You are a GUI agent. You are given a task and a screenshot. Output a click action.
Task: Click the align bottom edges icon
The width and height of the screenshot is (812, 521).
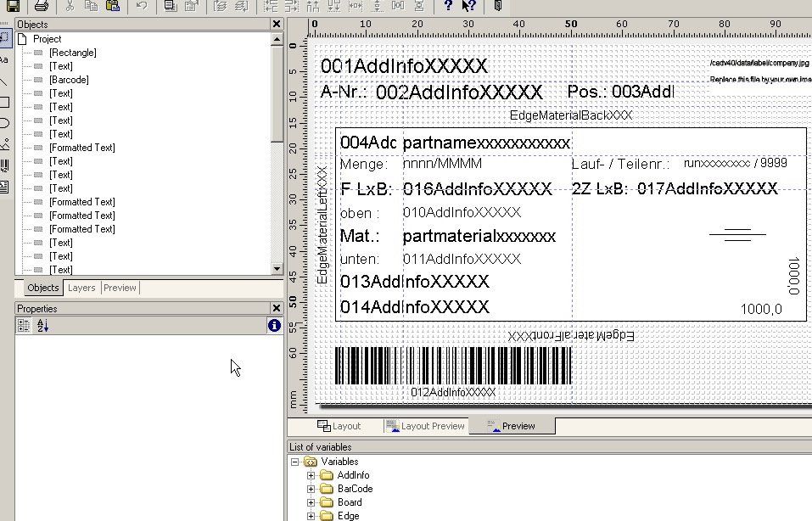[x=334, y=5]
